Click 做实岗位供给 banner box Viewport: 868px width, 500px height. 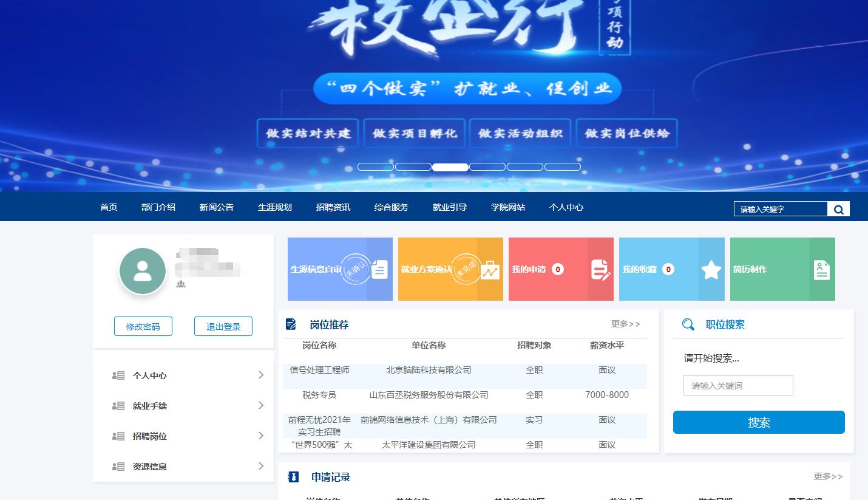coord(626,133)
